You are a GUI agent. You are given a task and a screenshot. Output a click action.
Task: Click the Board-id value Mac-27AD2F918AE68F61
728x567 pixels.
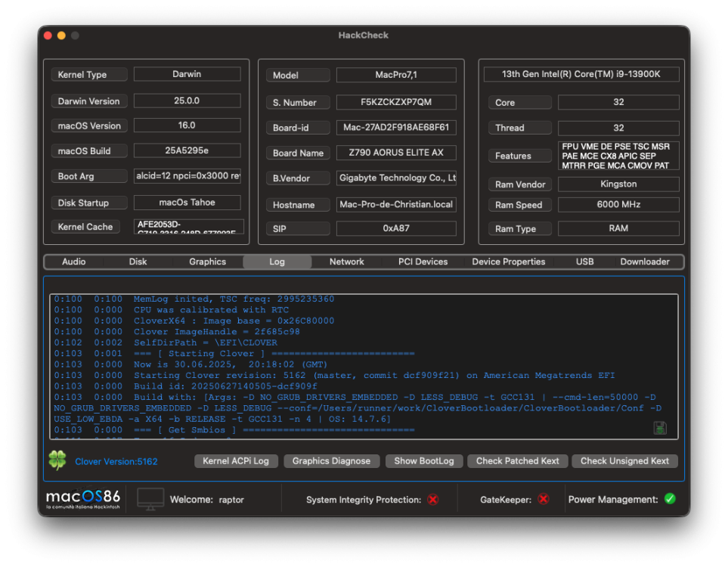coord(396,127)
